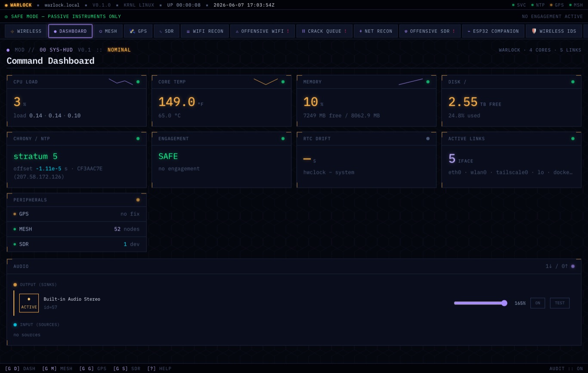Click the [G D] DASH shortcut
This screenshot has width=588, height=373.
20,369
